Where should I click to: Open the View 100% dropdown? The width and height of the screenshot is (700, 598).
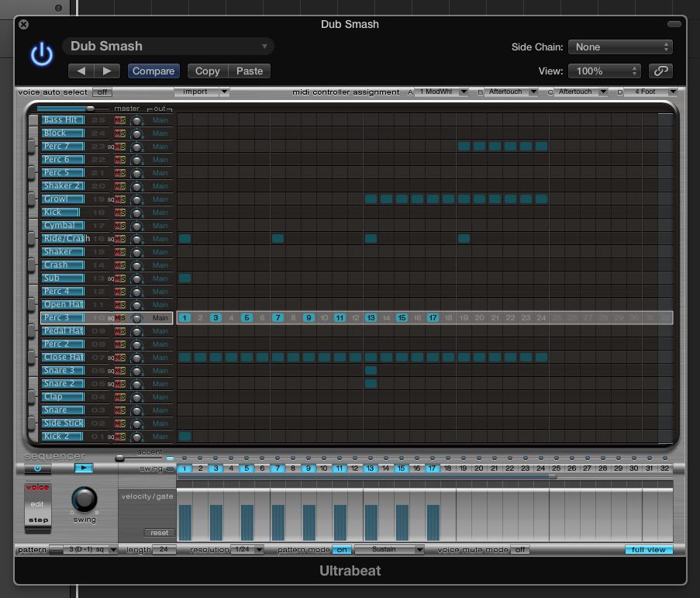click(x=605, y=71)
